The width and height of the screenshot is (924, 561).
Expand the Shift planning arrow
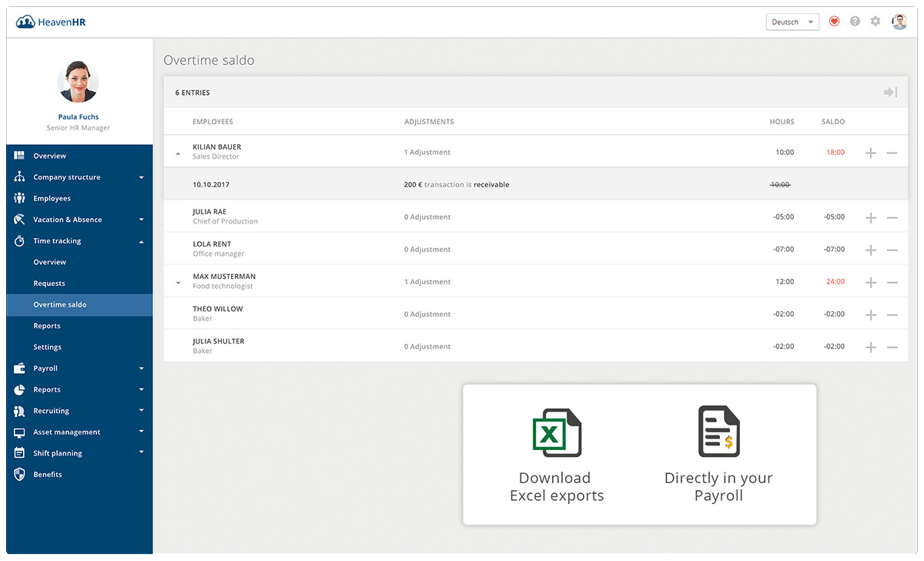click(142, 452)
